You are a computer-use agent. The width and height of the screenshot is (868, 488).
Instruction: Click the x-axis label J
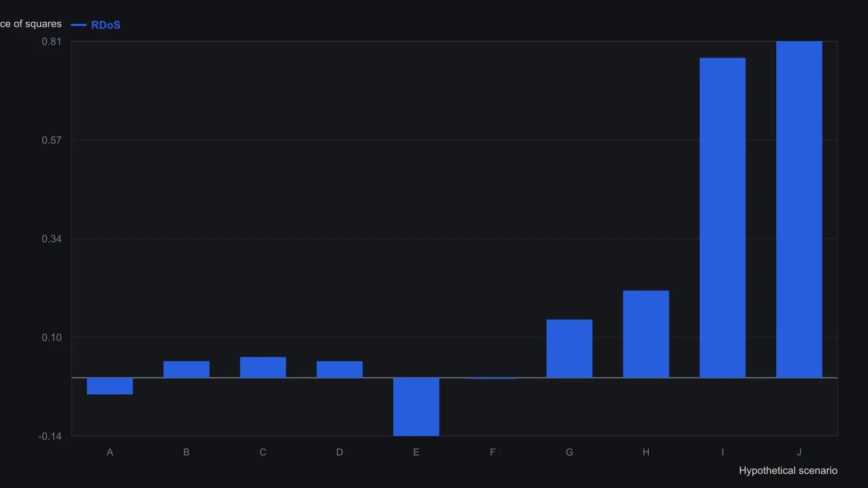click(x=799, y=452)
